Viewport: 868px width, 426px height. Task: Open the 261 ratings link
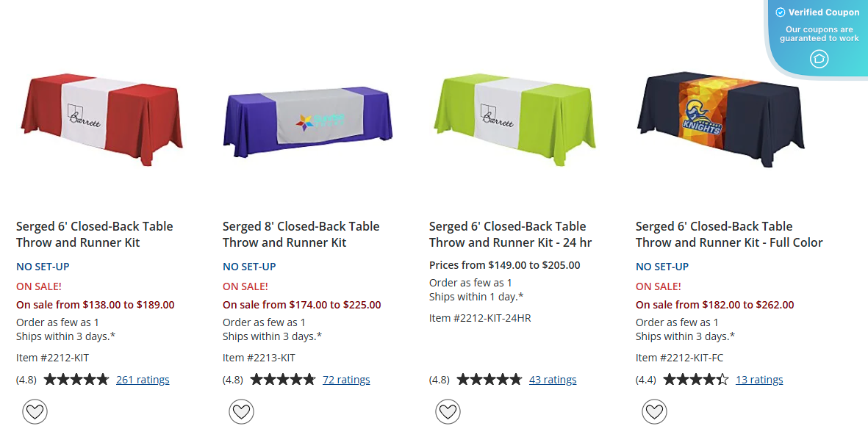(143, 380)
